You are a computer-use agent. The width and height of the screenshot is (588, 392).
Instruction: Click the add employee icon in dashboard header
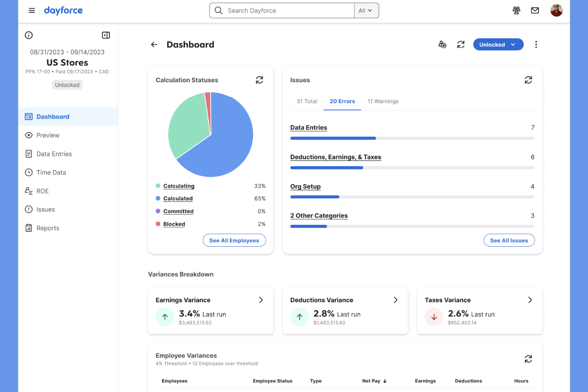click(x=442, y=44)
